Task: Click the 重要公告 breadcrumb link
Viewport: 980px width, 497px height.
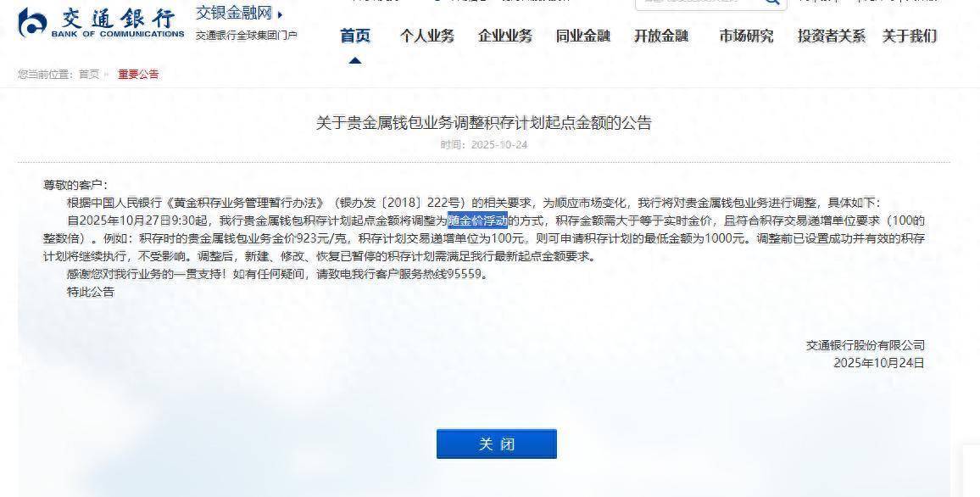Action: (x=139, y=75)
